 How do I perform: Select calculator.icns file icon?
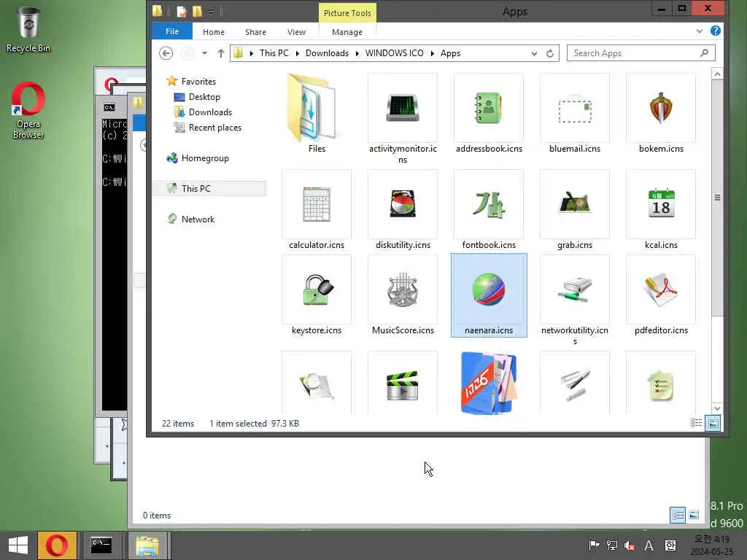tap(317, 204)
